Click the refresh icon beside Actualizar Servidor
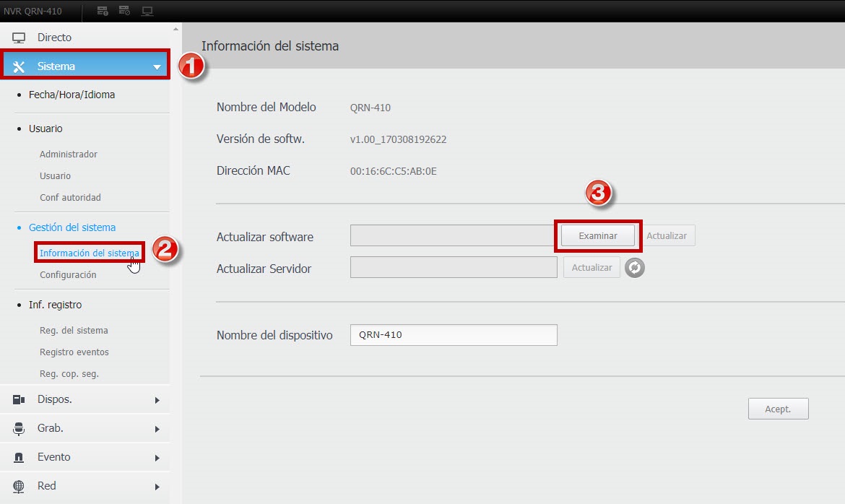Image resolution: width=845 pixels, height=504 pixels. 635,268
